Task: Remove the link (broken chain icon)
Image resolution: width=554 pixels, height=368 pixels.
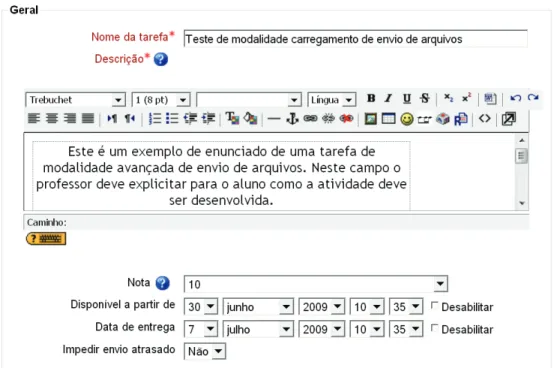Action: click(328, 119)
